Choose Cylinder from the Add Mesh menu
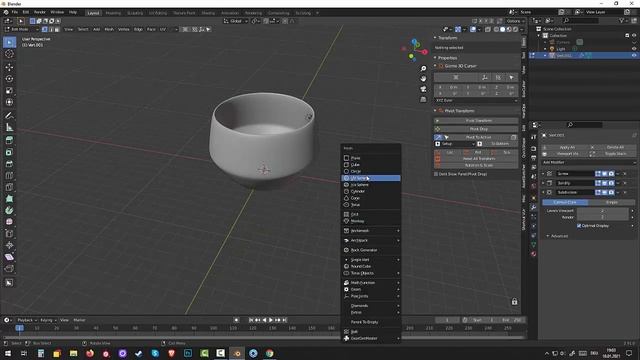The image size is (640, 360). [371, 191]
